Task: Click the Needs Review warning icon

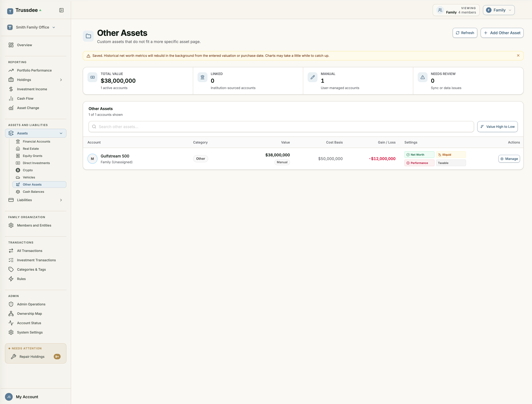Action: 422,77
